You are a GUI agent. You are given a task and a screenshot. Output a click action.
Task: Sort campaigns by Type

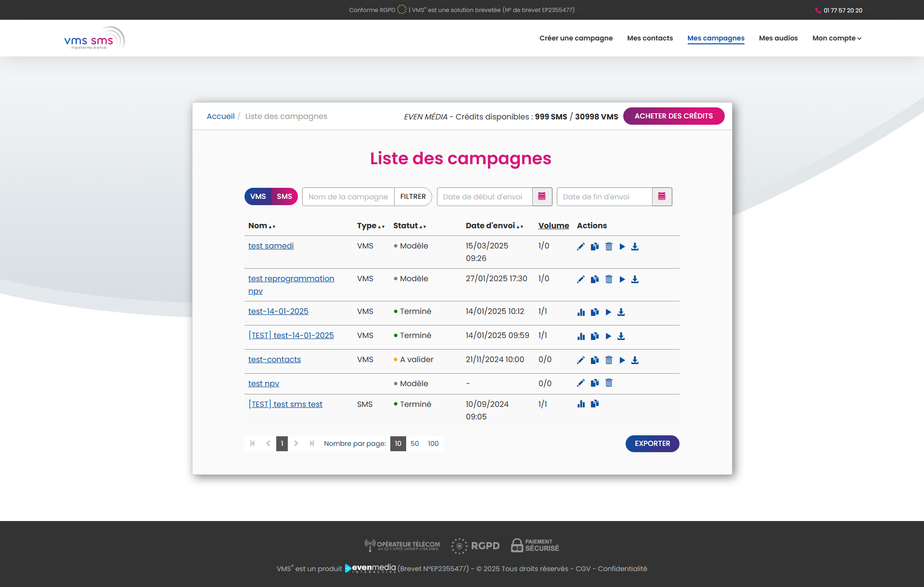click(x=371, y=225)
